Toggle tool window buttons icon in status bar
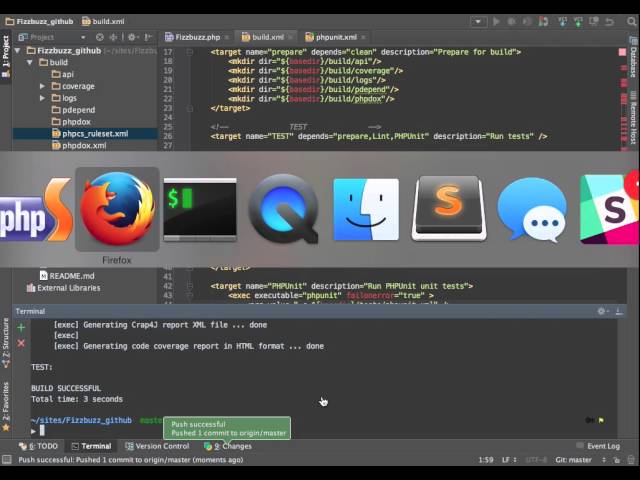 tap(6, 460)
